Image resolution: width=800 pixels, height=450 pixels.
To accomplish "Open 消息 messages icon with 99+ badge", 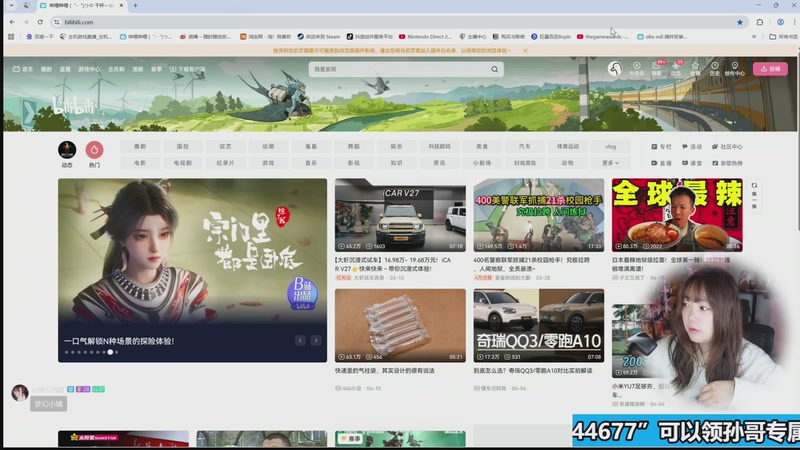I will [656, 69].
